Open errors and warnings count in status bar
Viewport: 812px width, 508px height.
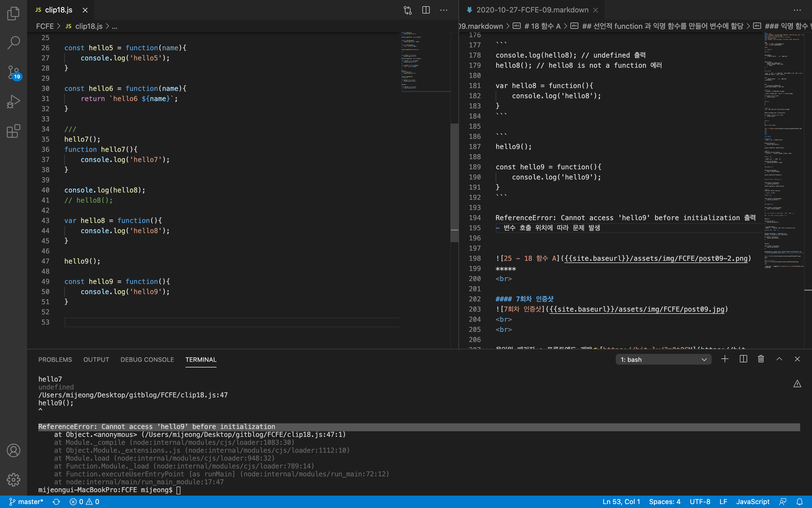click(x=85, y=502)
